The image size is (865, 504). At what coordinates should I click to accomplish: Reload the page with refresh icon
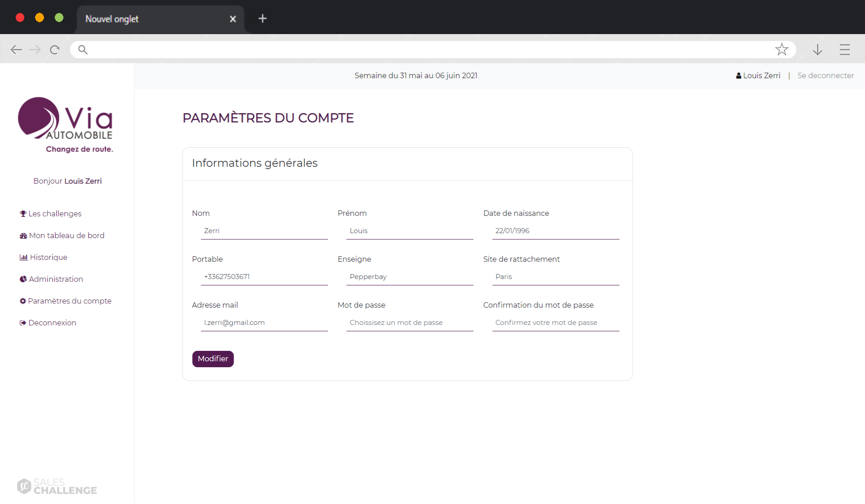pos(55,50)
